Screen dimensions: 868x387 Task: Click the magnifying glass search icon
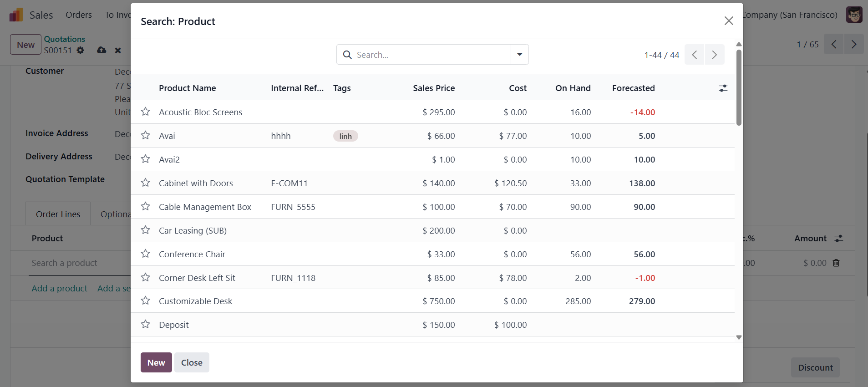coord(347,55)
